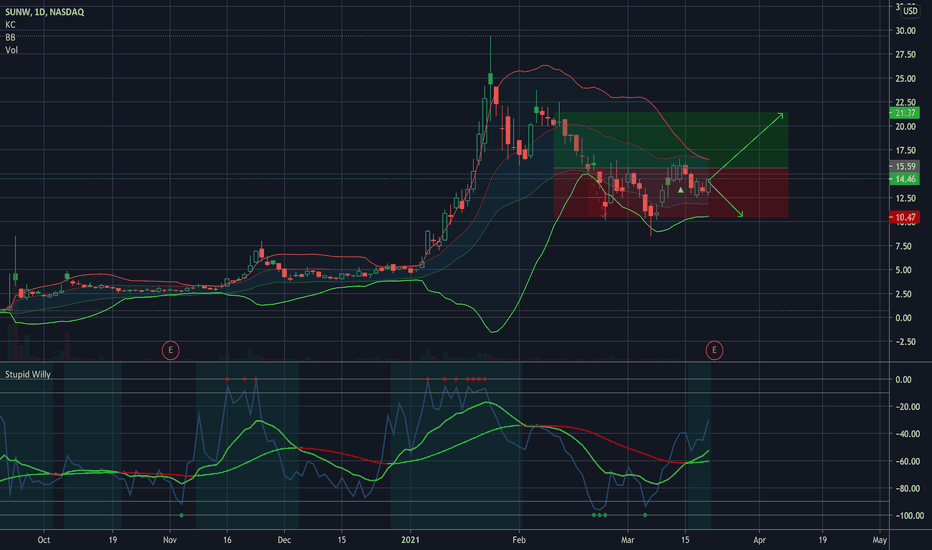Click the 15.59 gray price label
Image resolution: width=932 pixels, height=550 pixels.
(x=905, y=166)
